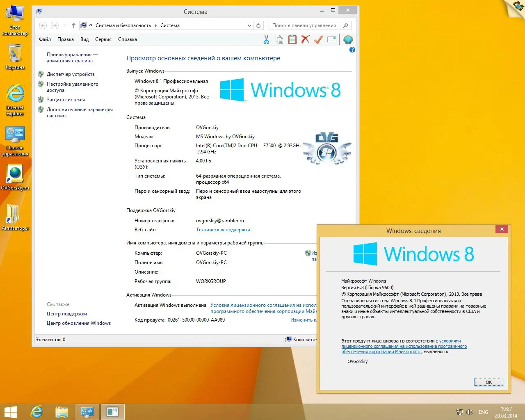Viewport: 525px width, 420px height.
Task: Click the Windows Start button
Action: click(x=11, y=412)
